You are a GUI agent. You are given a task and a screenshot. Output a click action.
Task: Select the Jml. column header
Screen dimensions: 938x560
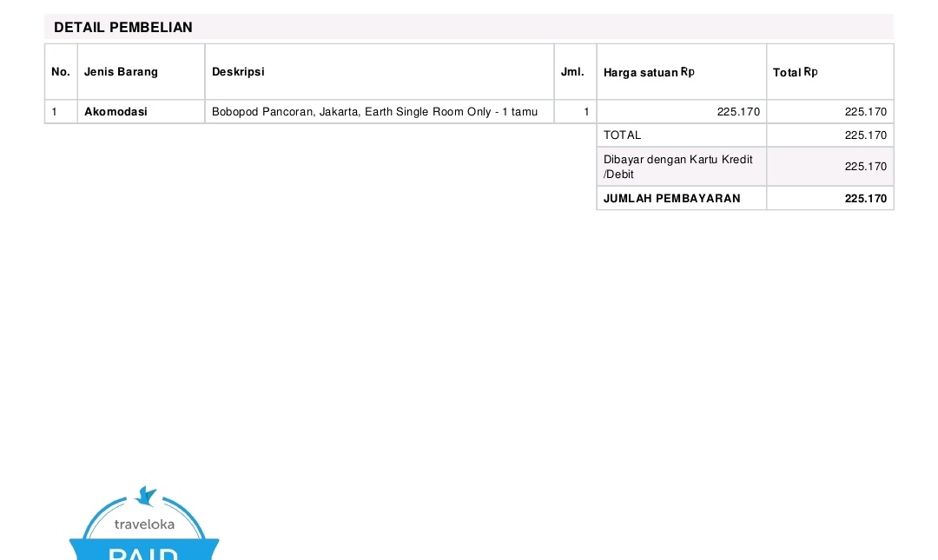576,72
